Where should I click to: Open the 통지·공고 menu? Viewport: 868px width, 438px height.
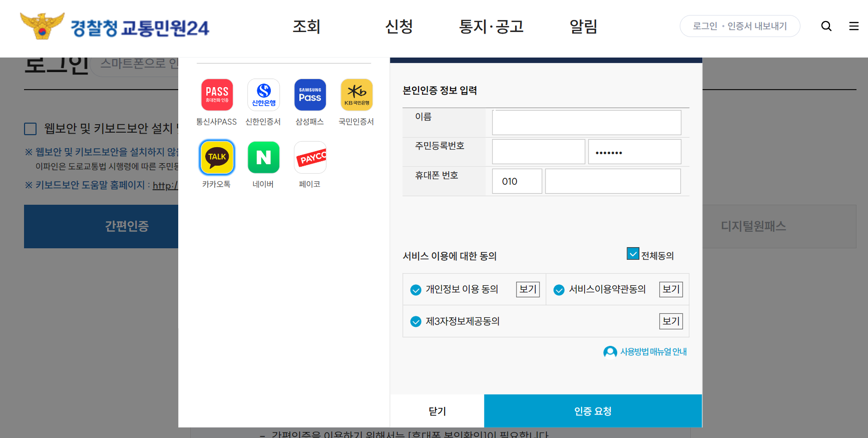[x=491, y=26]
